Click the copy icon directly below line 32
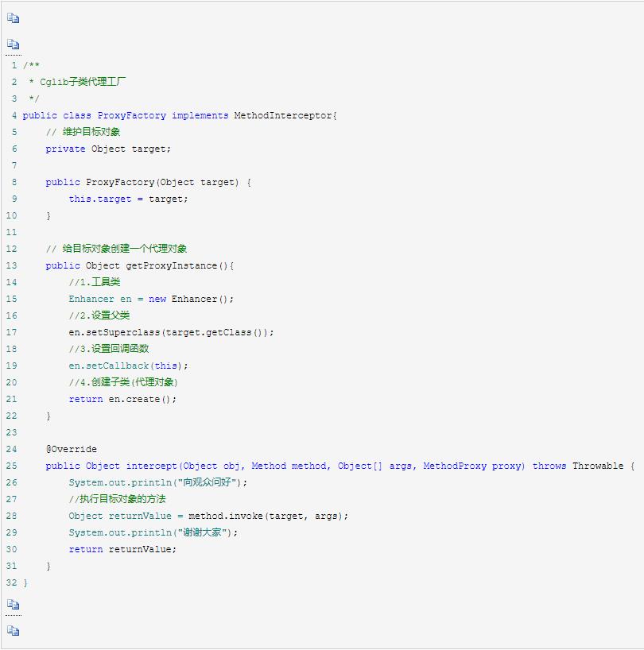This screenshot has width=644, height=650. click(x=14, y=605)
